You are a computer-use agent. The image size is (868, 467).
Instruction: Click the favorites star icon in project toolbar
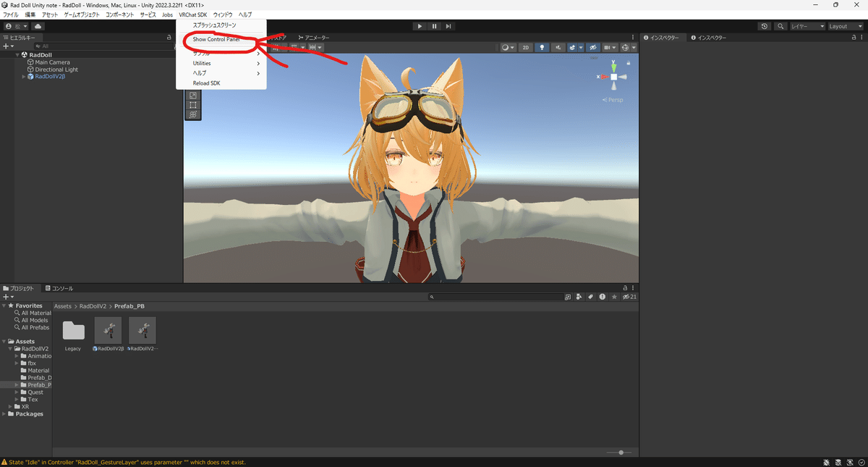pos(614,297)
